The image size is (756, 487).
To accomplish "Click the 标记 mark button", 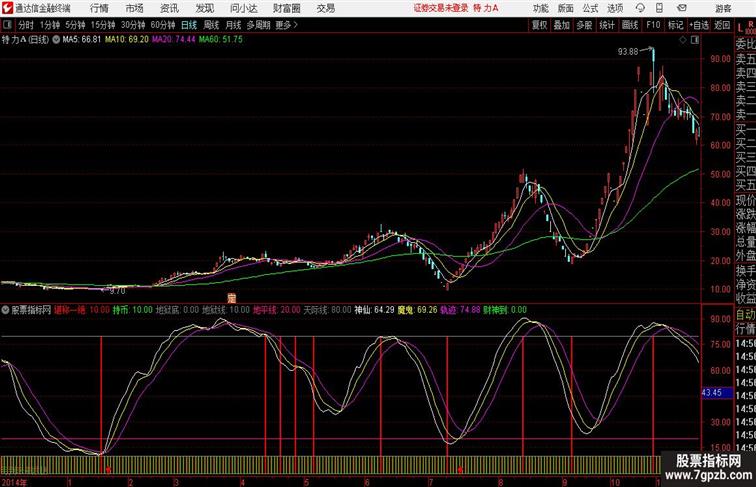I will pyautogui.click(x=675, y=25).
